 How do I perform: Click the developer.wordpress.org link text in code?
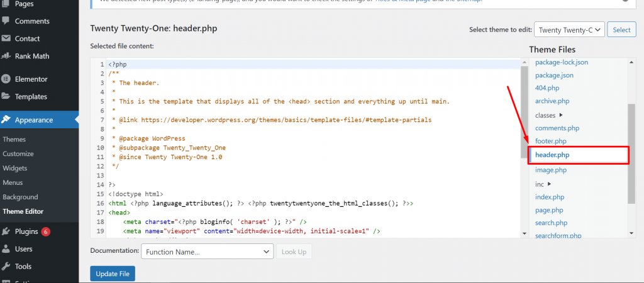pyautogui.click(x=286, y=120)
